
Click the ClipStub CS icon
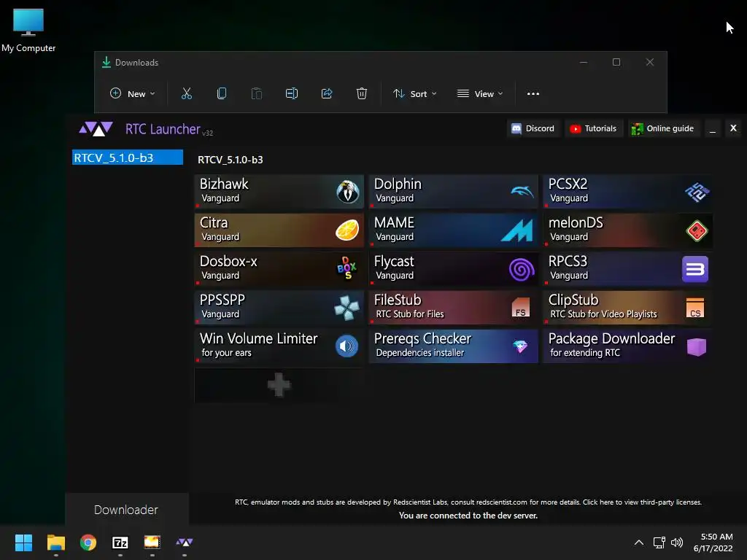[x=695, y=308]
